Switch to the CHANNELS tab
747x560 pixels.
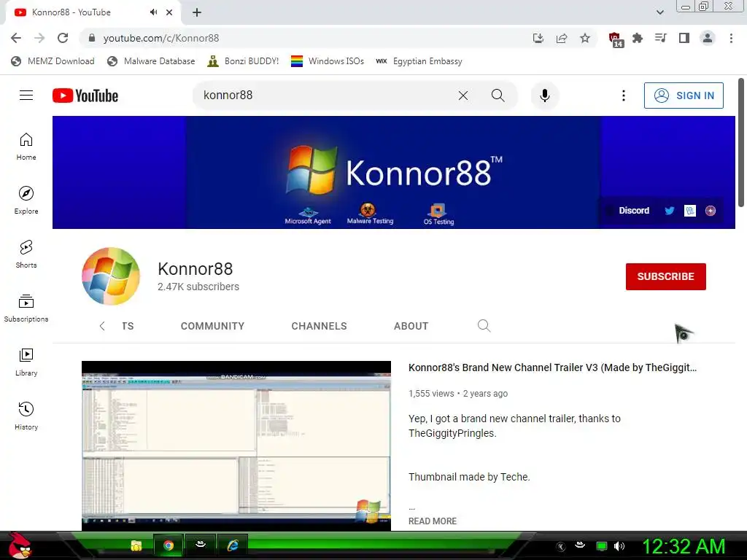[x=320, y=326]
